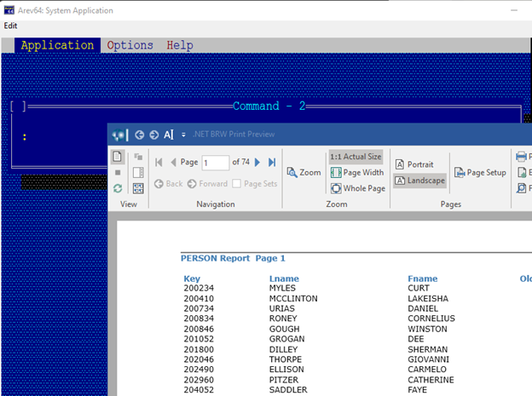The height and width of the screenshot is (396, 532).
Task: Fit preview to Page Width
Action: (357, 173)
